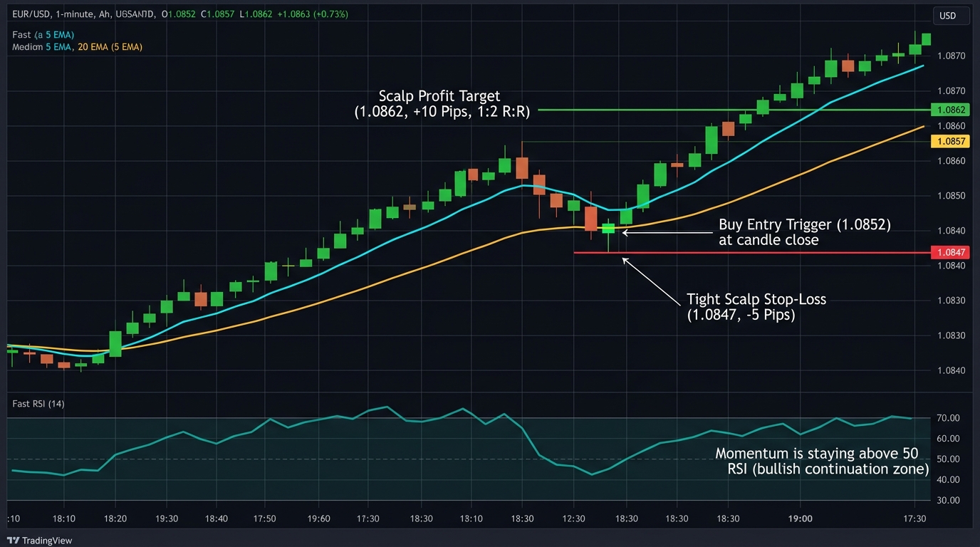Viewport: 980px width, 547px height.
Task: Click the Buy Entry Trigger (1.0852) annotation text
Action: point(805,232)
